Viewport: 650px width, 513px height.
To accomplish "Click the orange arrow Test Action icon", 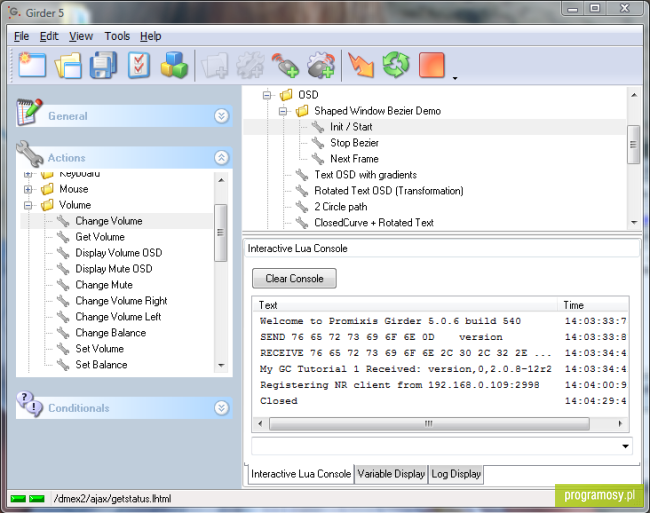I will [x=361, y=65].
